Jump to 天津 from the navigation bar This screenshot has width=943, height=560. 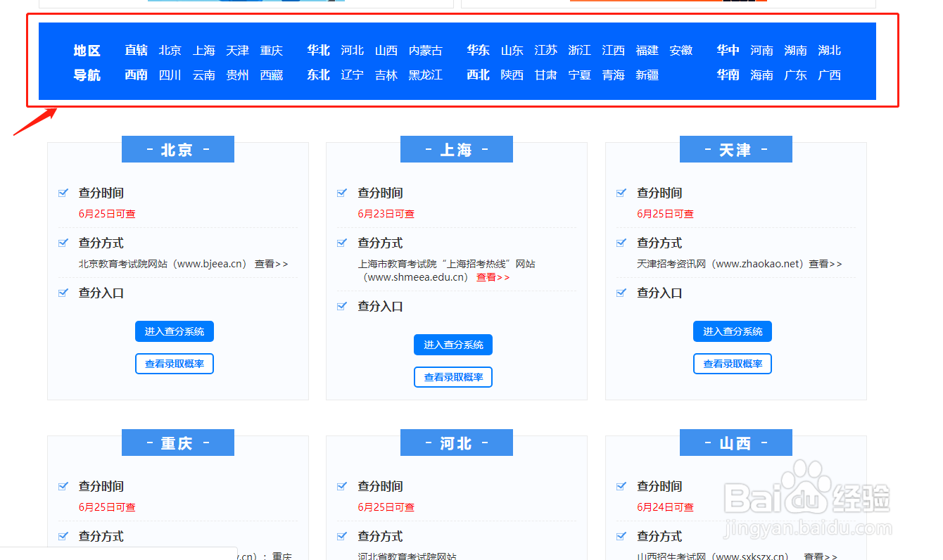(x=238, y=51)
